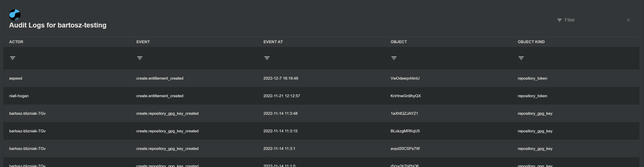This screenshot has width=644, height=167.
Task: Click object ID 'avpd20CSPs7W'
Action: click(x=405, y=149)
